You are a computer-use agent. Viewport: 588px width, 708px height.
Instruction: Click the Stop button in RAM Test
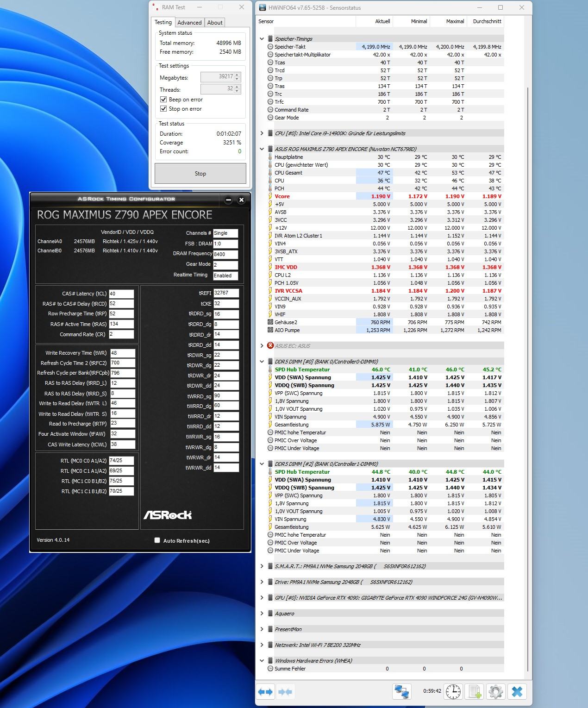click(x=200, y=174)
